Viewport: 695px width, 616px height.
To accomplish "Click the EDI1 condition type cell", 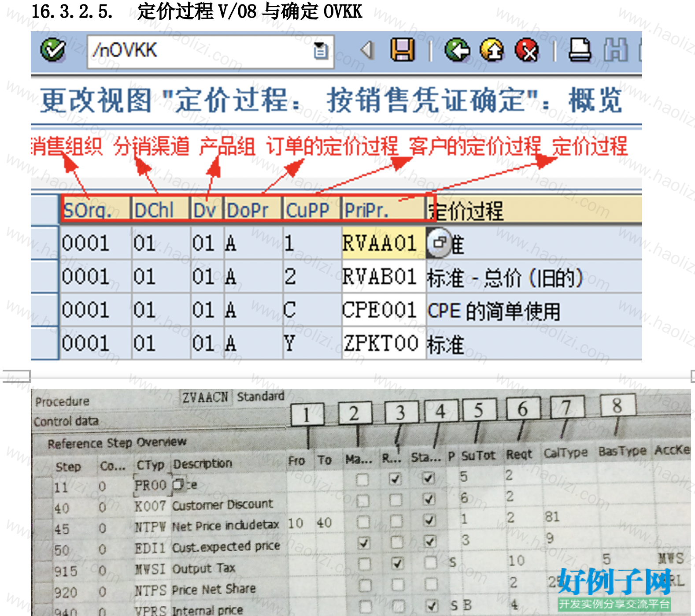I will pyautogui.click(x=151, y=548).
